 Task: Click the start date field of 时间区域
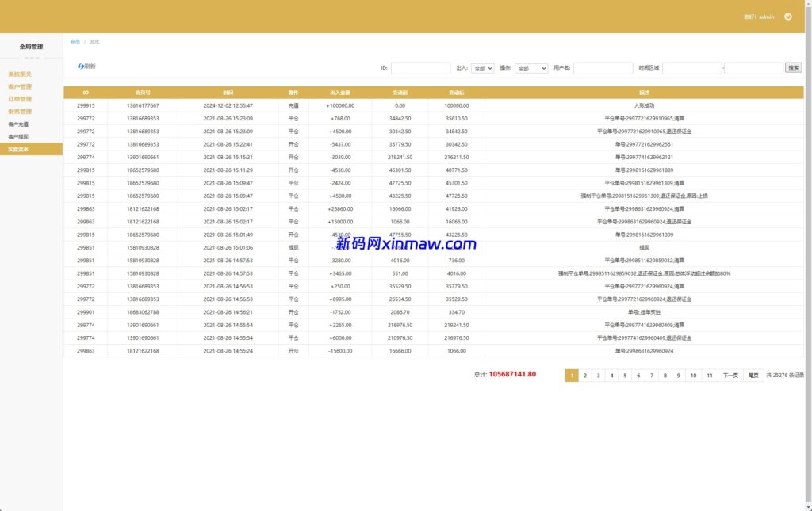[x=691, y=69]
